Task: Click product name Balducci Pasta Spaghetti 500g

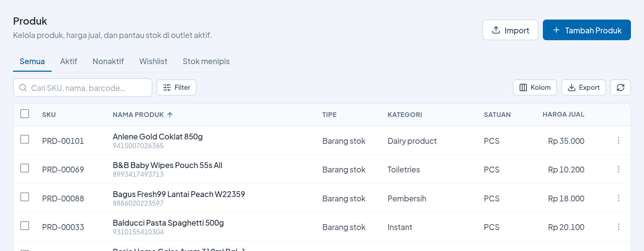Action: 168,223
